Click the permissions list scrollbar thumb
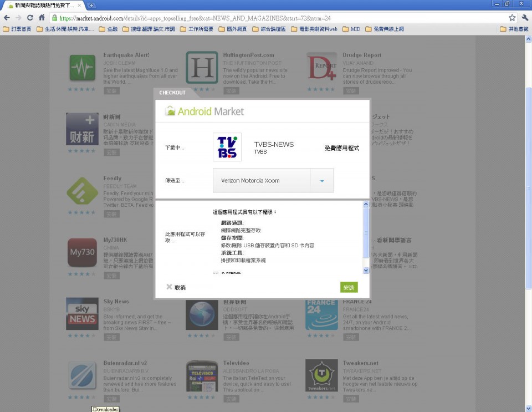The image size is (532, 412). click(x=366, y=232)
